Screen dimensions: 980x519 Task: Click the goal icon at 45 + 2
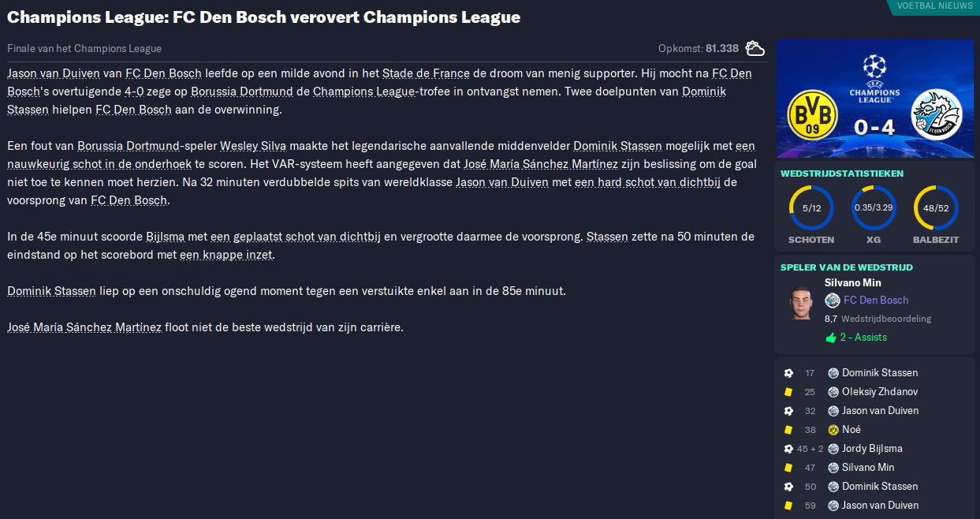click(788, 449)
